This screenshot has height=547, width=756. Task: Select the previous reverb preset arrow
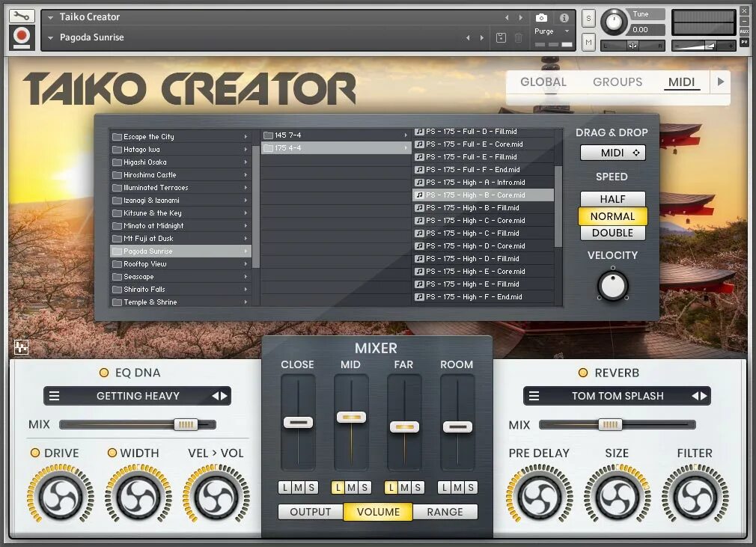point(695,396)
